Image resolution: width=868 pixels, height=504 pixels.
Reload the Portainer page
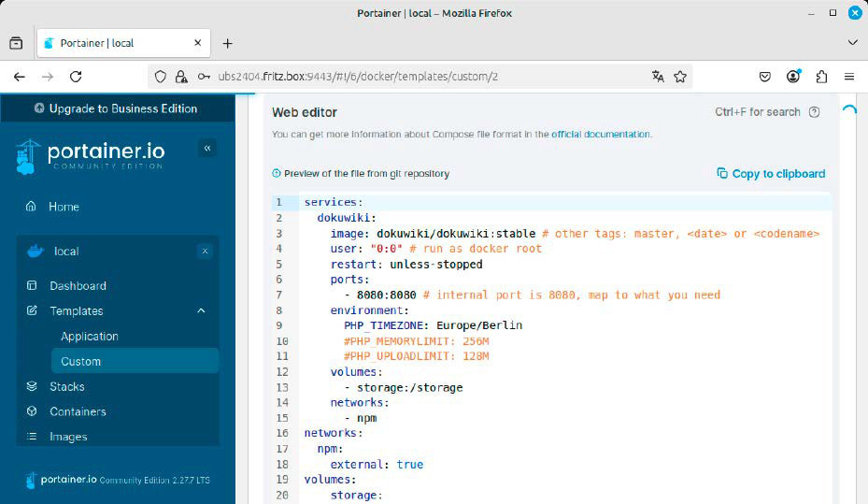tap(76, 77)
